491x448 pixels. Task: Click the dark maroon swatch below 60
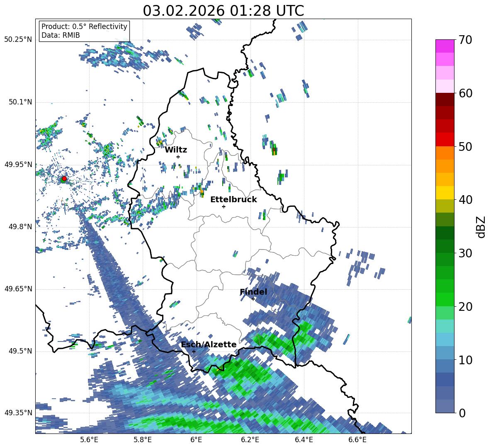coord(445,100)
